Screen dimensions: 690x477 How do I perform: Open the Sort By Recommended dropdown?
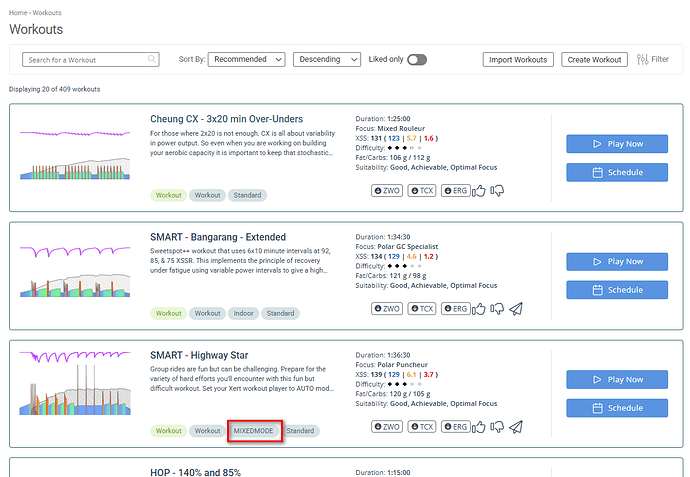(x=247, y=60)
